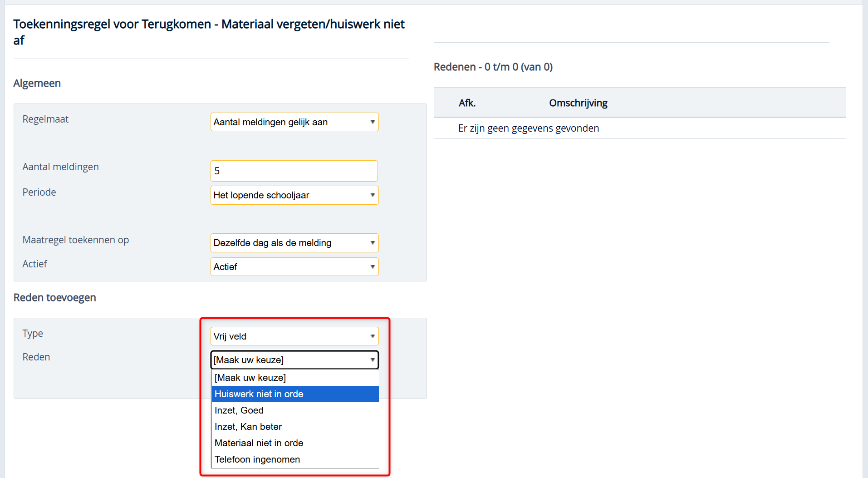Open the Maatregel toekennen op dropdown
868x478 pixels.
(294, 243)
